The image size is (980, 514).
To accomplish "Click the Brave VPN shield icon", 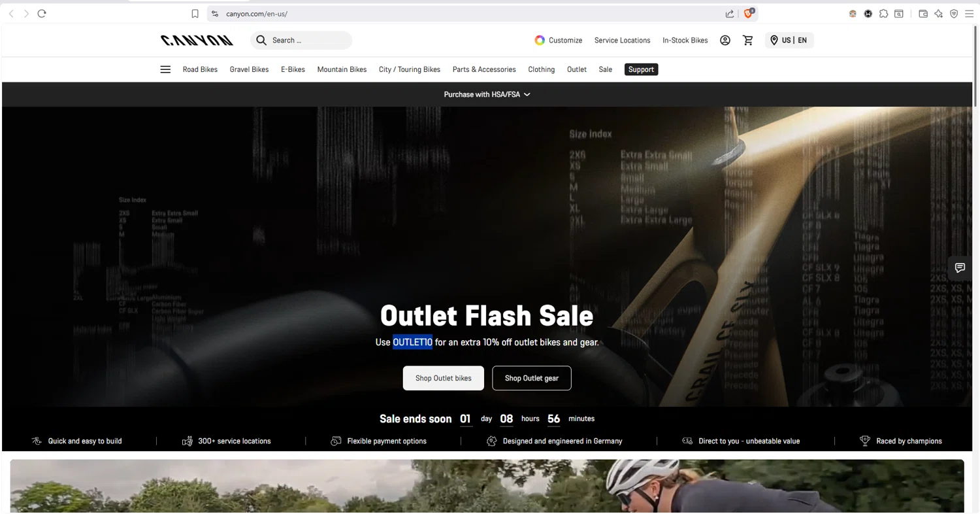I will pos(954,13).
